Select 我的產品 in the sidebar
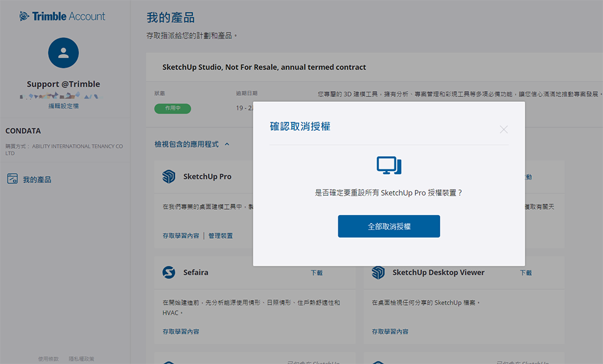The height and width of the screenshot is (364, 603). 37,180
